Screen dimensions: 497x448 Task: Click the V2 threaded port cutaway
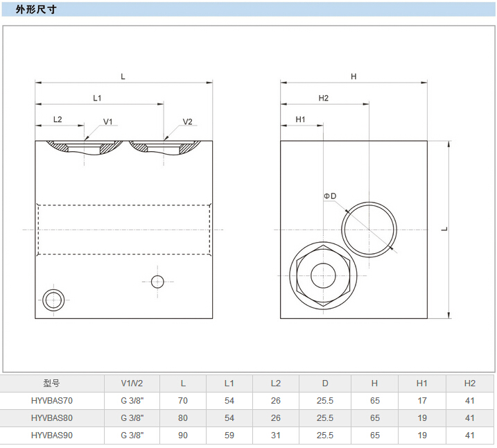click(x=164, y=147)
